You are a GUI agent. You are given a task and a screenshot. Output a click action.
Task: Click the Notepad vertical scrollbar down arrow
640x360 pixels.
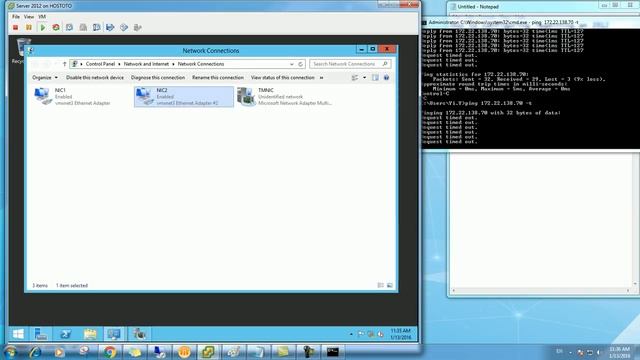[x=635, y=284]
